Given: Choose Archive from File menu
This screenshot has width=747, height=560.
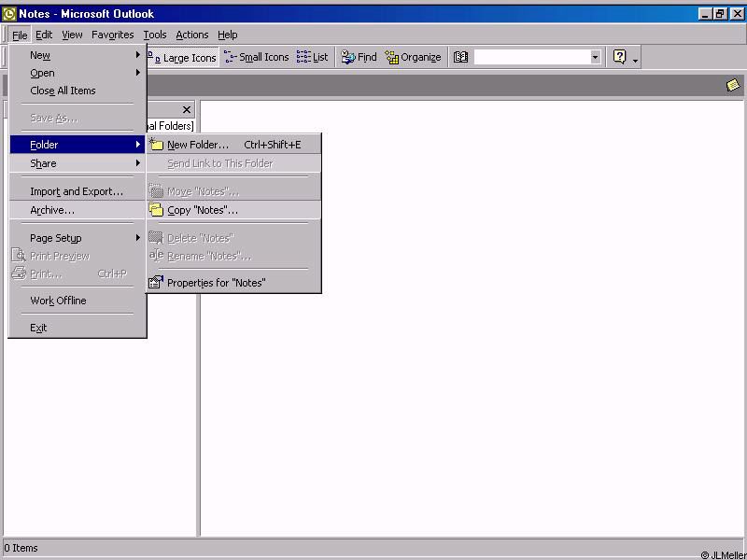Looking at the screenshot, I should pyautogui.click(x=78, y=210).
